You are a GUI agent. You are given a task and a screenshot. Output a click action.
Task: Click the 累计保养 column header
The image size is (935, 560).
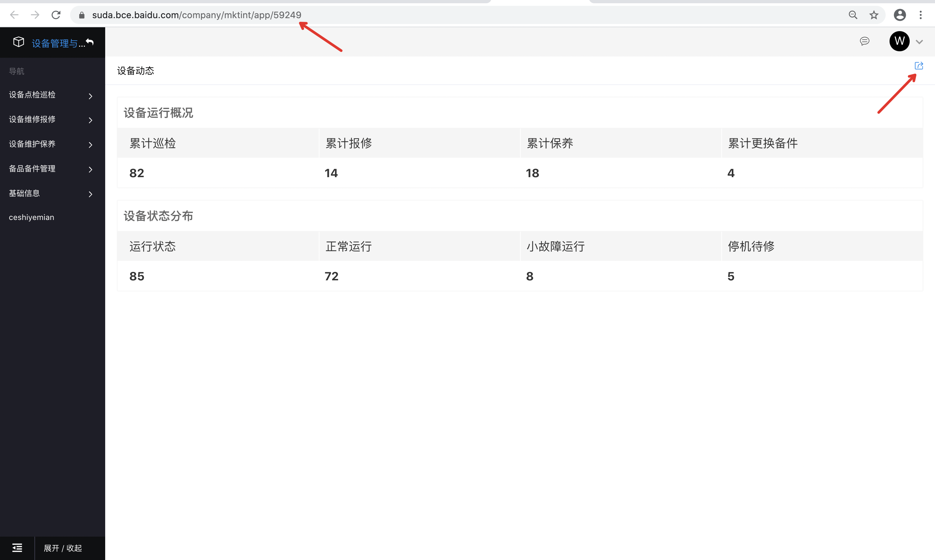pyautogui.click(x=550, y=143)
